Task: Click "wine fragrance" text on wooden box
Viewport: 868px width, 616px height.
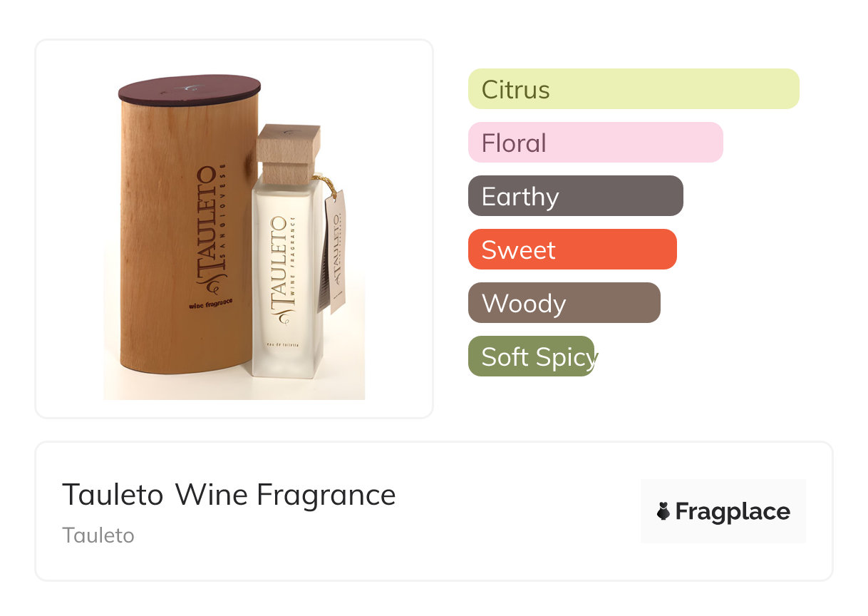Action: pos(211,304)
